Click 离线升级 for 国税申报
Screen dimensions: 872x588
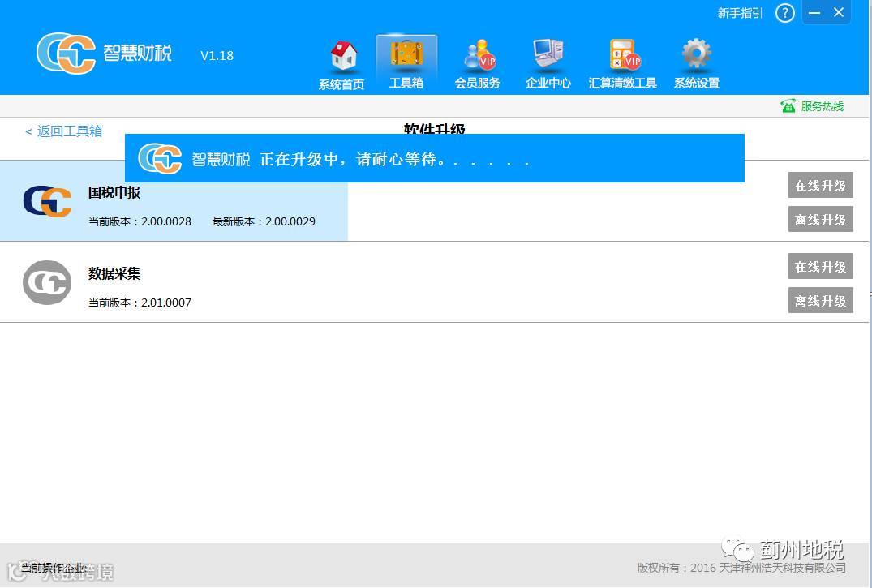pyautogui.click(x=820, y=219)
